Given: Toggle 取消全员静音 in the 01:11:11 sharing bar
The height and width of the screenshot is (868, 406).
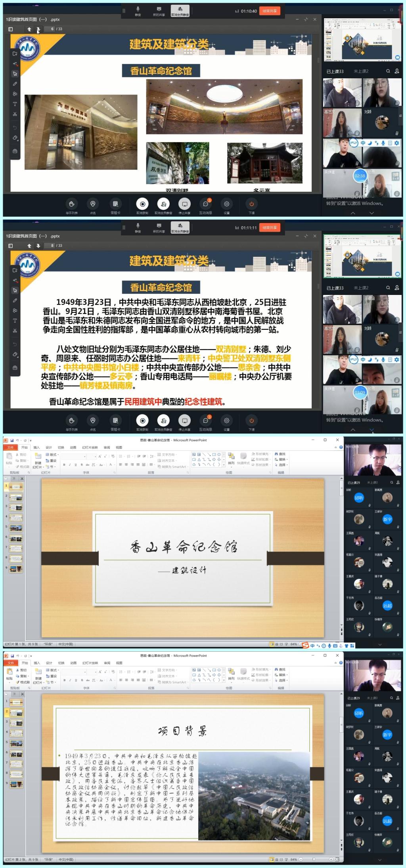Looking at the screenshot, I should pyautogui.click(x=180, y=227).
